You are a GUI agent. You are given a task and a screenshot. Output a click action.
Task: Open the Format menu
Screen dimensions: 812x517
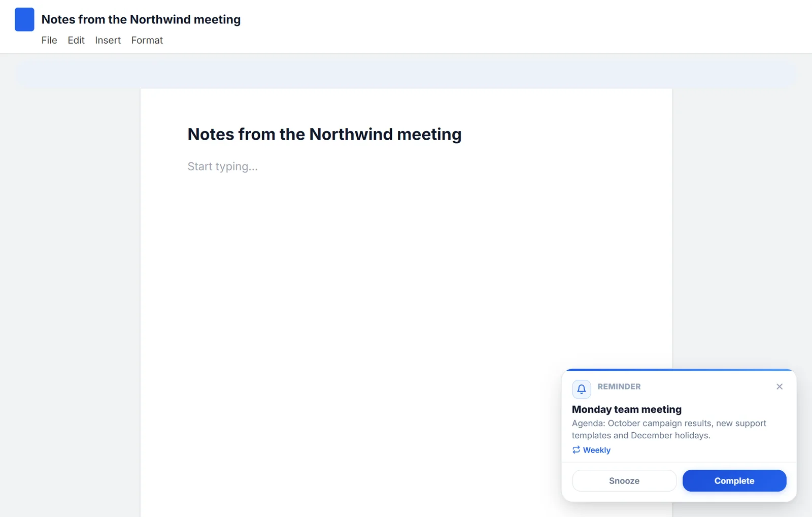[x=147, y=40]
